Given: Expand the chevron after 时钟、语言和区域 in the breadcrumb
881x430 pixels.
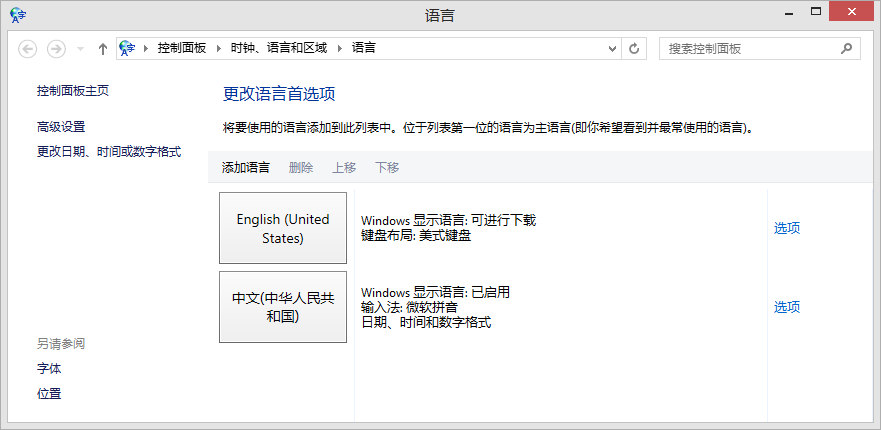Looking at the screenshot, I should [x=340, y=48].
